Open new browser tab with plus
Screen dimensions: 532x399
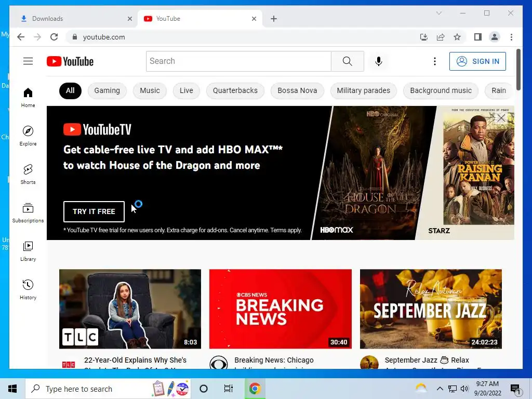click(274, 19)
